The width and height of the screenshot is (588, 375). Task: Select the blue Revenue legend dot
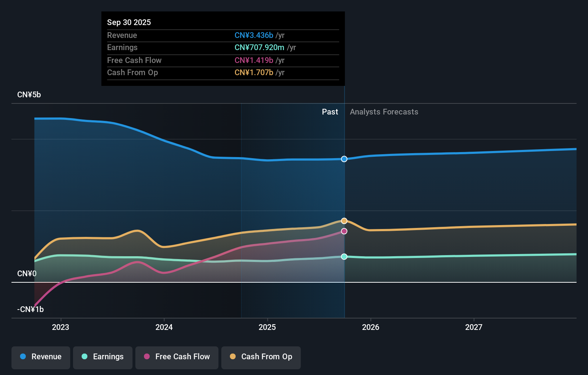[23, 357]
